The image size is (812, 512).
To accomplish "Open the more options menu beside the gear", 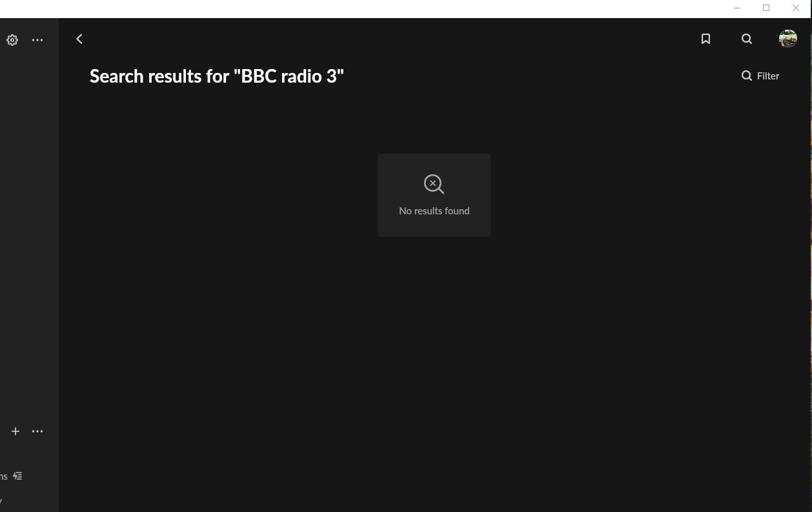I will tap(37, 40).
